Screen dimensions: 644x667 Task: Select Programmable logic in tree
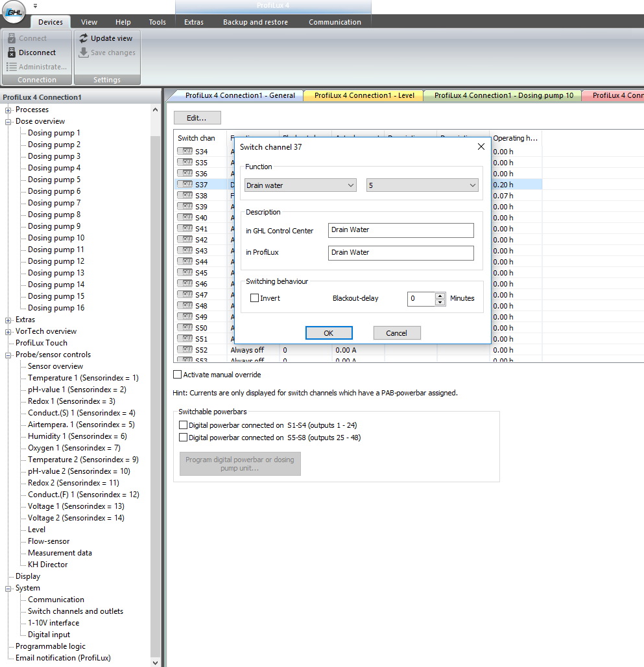click(x=51, y=646)
